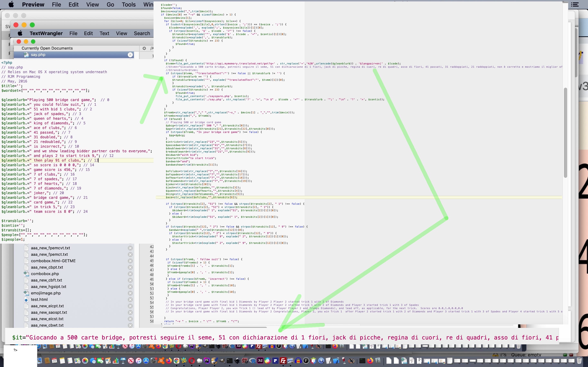Open the File menu in TextWrangler
Image resolution: width=588 pixels, height=367 pixels.
point(73,33)
